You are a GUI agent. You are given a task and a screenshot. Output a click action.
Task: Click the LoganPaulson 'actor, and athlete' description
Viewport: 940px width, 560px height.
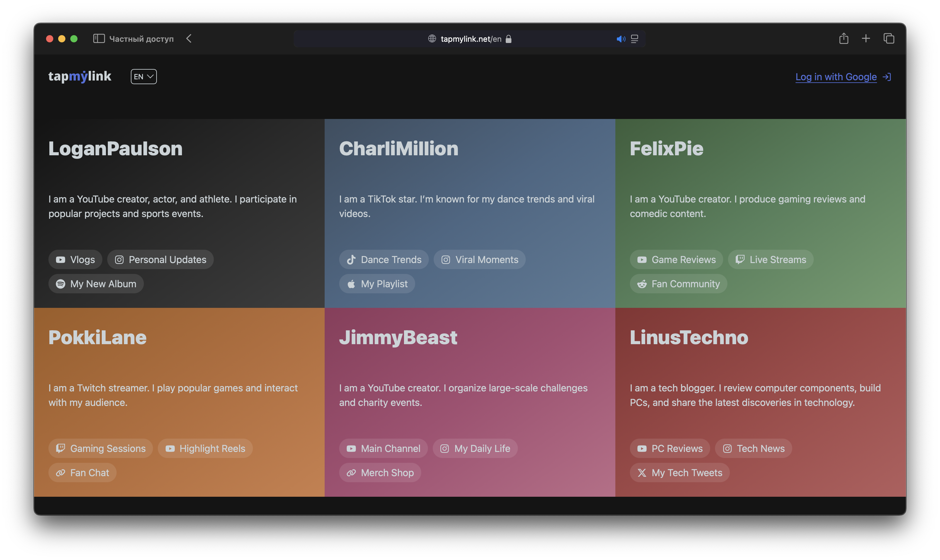coord(173,206)
